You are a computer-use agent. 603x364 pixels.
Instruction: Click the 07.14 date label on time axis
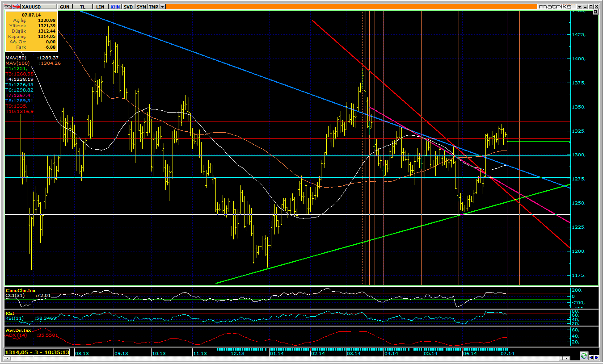[506, 353]
